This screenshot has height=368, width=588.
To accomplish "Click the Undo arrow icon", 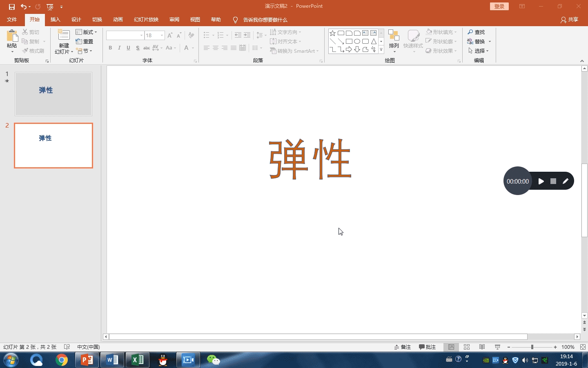I will [24, 7].
